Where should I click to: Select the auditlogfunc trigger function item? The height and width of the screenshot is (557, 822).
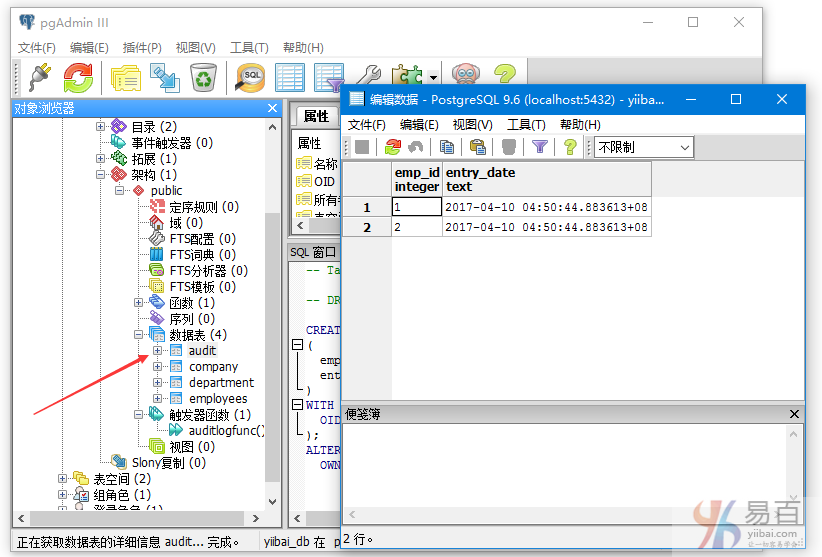[226, 431]
